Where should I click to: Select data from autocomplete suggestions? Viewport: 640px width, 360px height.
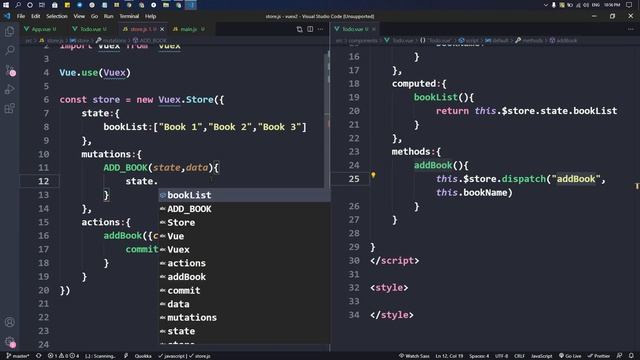pyautogui.click(x=244, y=304)
